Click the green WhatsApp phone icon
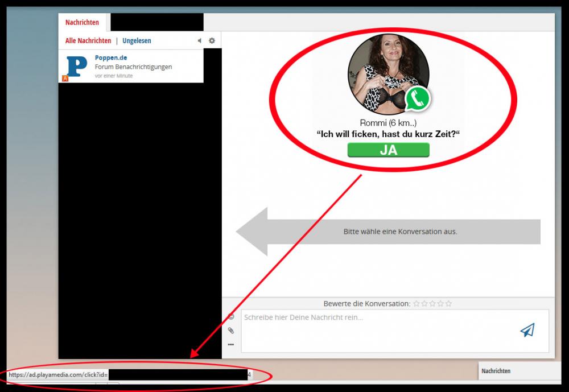 (418, 99)
